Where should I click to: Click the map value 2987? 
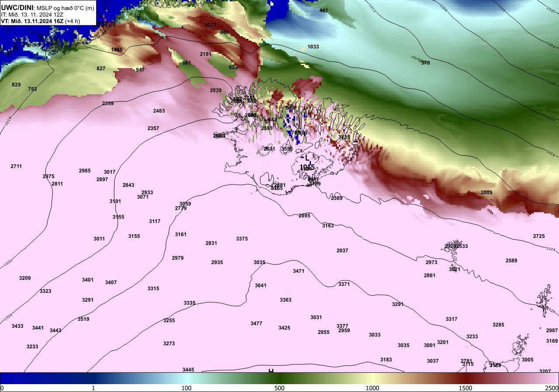click(x=552, y=330)
